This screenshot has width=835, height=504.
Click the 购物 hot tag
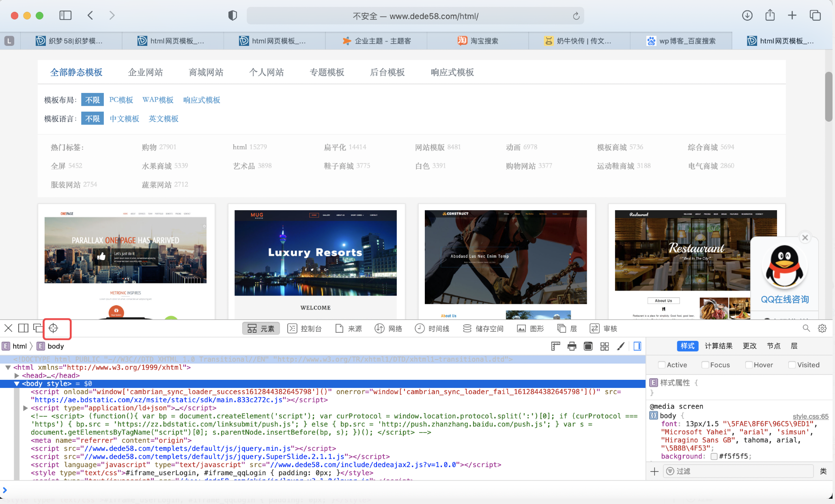149,147
